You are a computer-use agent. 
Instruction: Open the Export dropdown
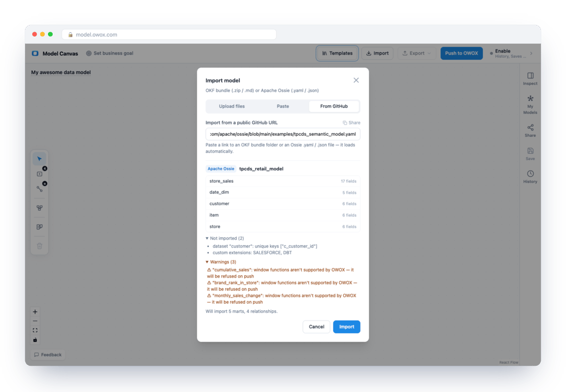[x=416, y=53]
